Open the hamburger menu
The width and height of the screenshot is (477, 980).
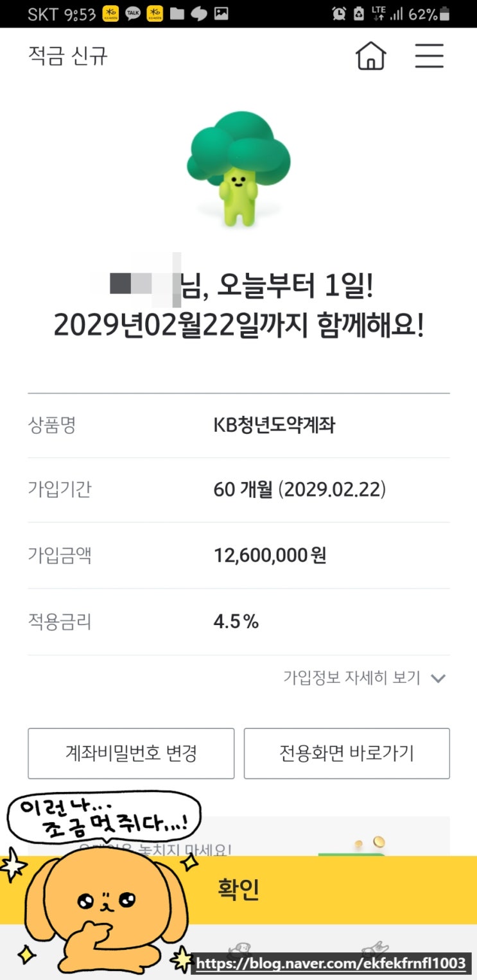pos(429,56)
